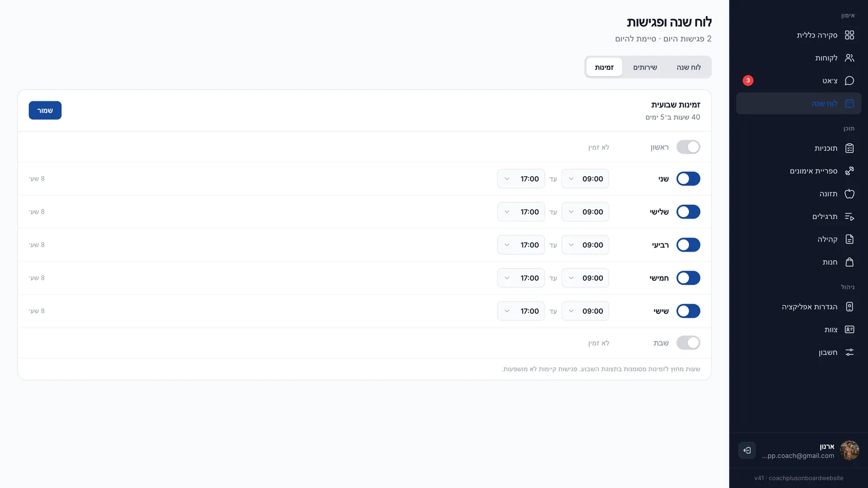The image size is (868, 488).
Task: Open the חמישי start time 09:00 dropdown
Action: (x=585, y=278)
